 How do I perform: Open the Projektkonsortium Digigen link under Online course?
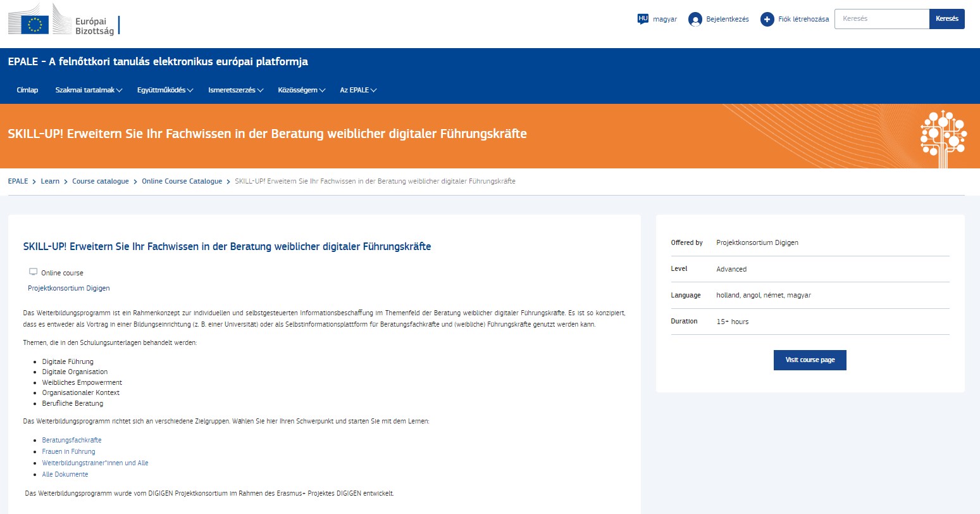point(69,288)
